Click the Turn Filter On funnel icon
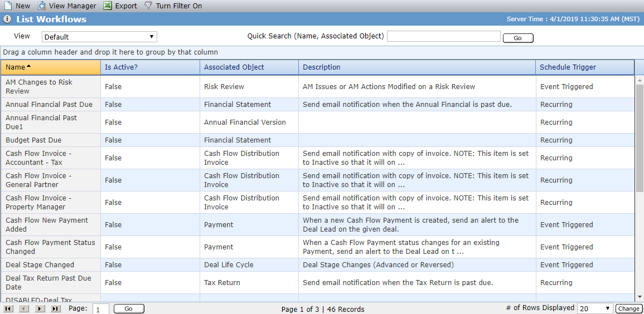Viewport: 644px width, 314px height. 148,6
